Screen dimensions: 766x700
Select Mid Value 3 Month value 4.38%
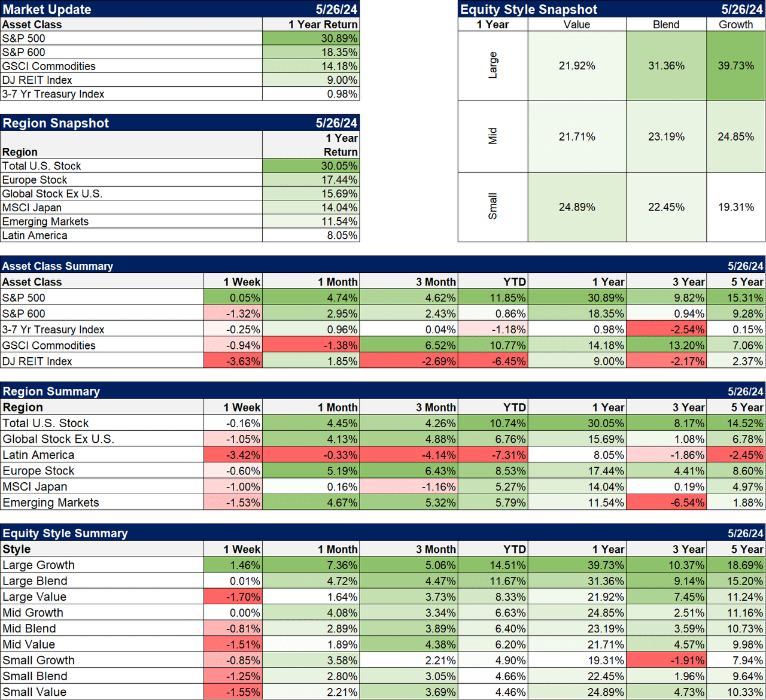click(409, 644)
